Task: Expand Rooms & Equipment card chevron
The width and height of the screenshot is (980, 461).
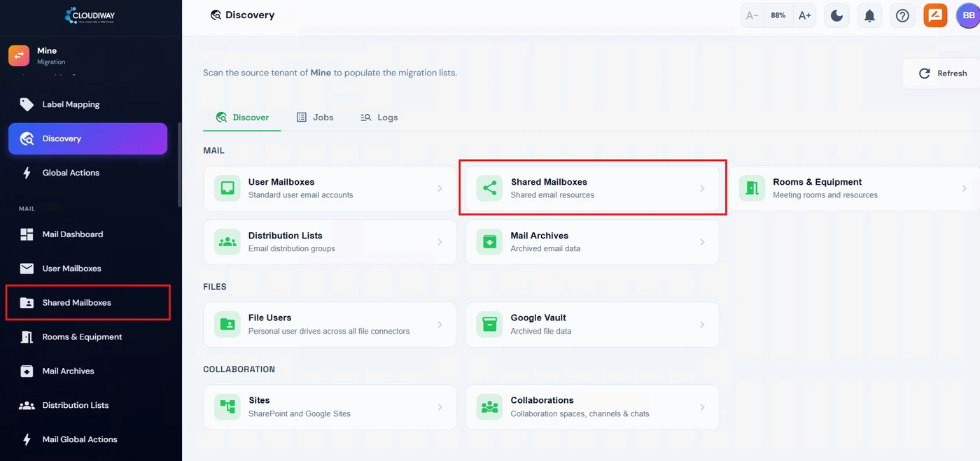Action: pos(965,188)
